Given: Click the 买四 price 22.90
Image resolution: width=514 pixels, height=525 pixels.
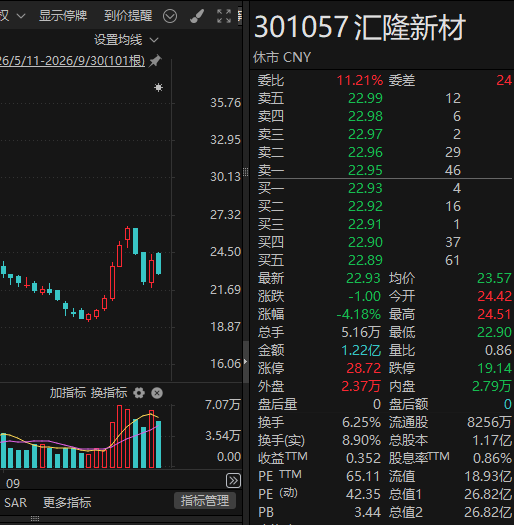Looking at the screenshot, I should (365, 242).
